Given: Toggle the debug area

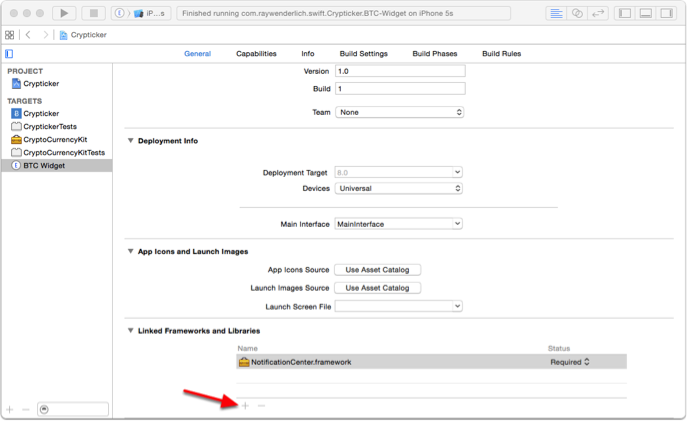Looking at the screenshot, I should click(646, 13).
